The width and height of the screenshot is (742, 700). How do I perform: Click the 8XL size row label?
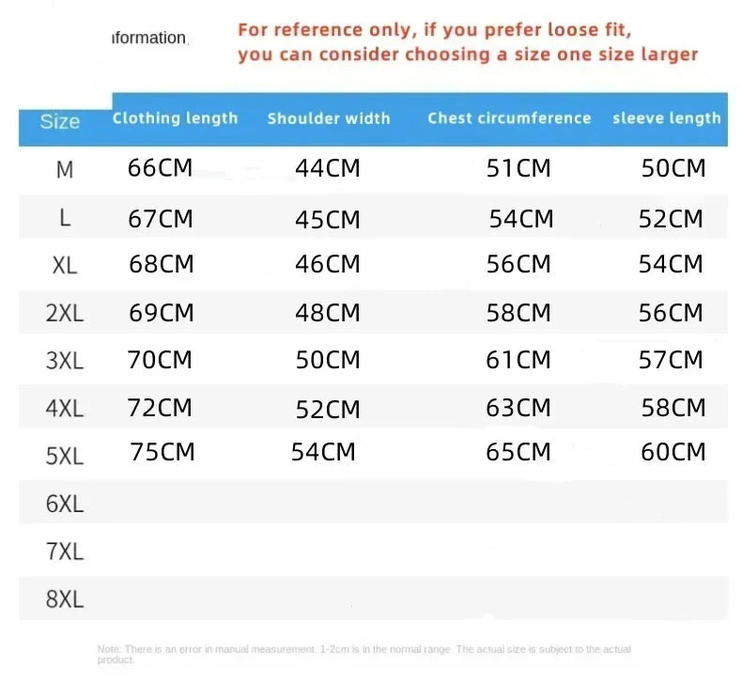65,599
